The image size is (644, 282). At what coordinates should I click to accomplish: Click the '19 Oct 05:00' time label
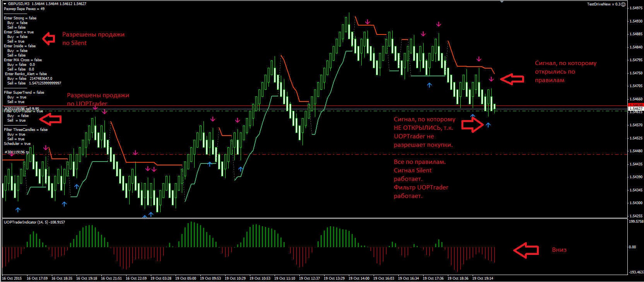click(x=186, y=279)
